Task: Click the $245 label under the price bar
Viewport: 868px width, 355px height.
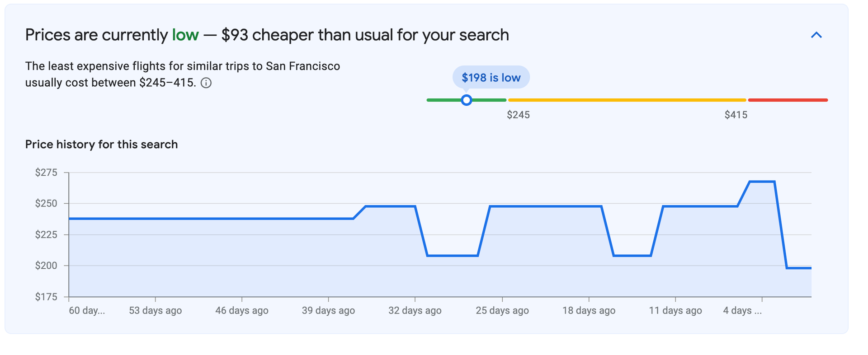Action: (x=519, y=115)
